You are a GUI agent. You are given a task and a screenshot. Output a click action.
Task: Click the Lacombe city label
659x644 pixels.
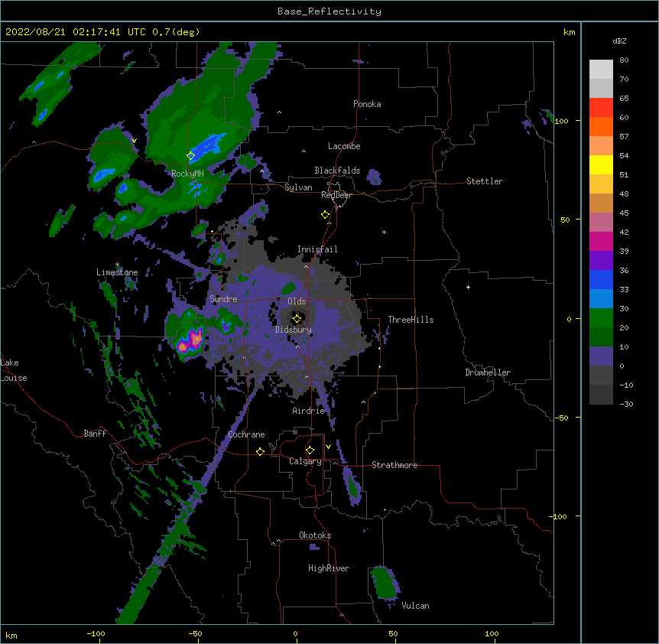click(344, 146)
